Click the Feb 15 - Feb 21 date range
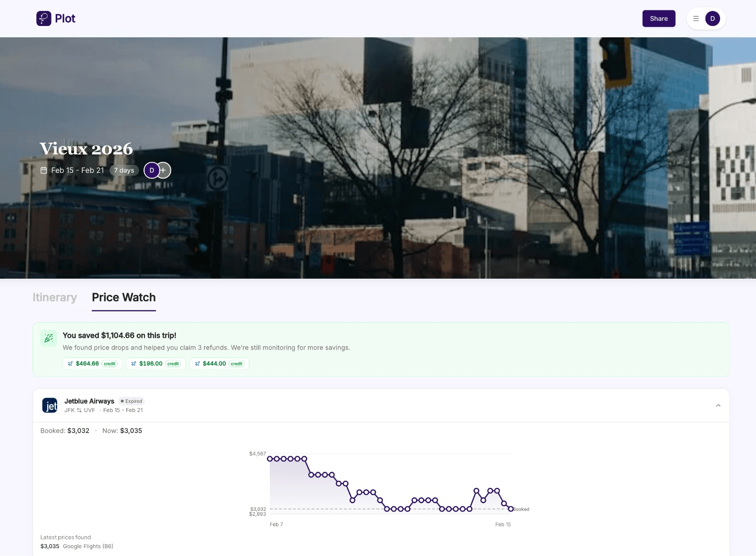This screenshot has height=556, width=756. tap(77, 171)
